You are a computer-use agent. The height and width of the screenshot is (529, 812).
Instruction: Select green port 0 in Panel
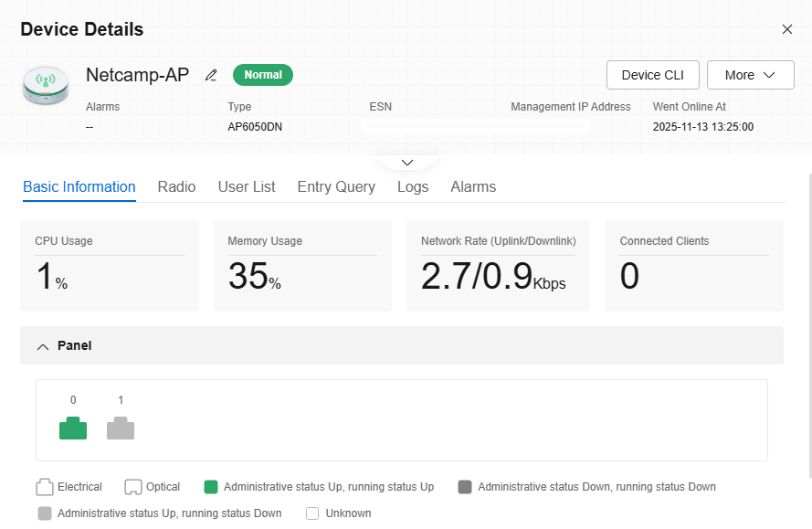pos(73,428)
